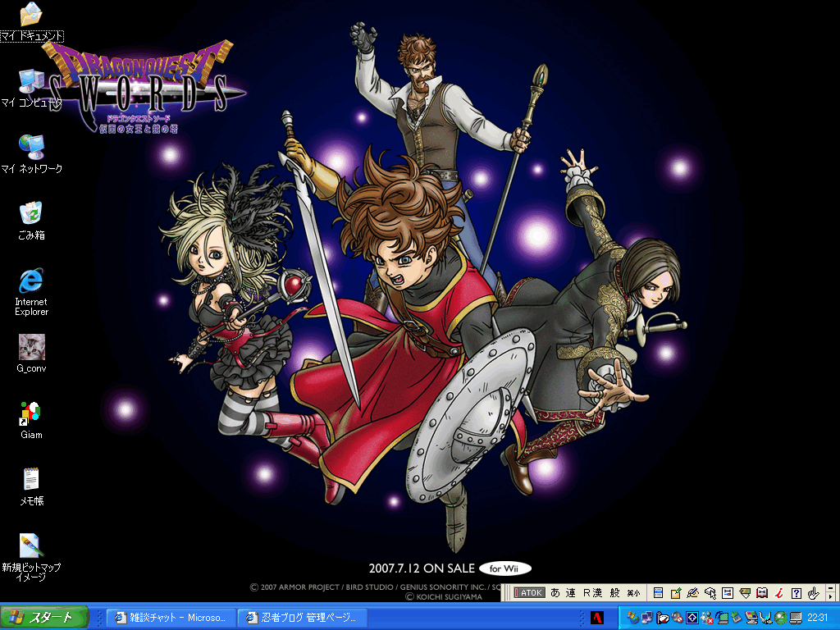Open the ATOK menu list icon

click(x=659, y=593)
